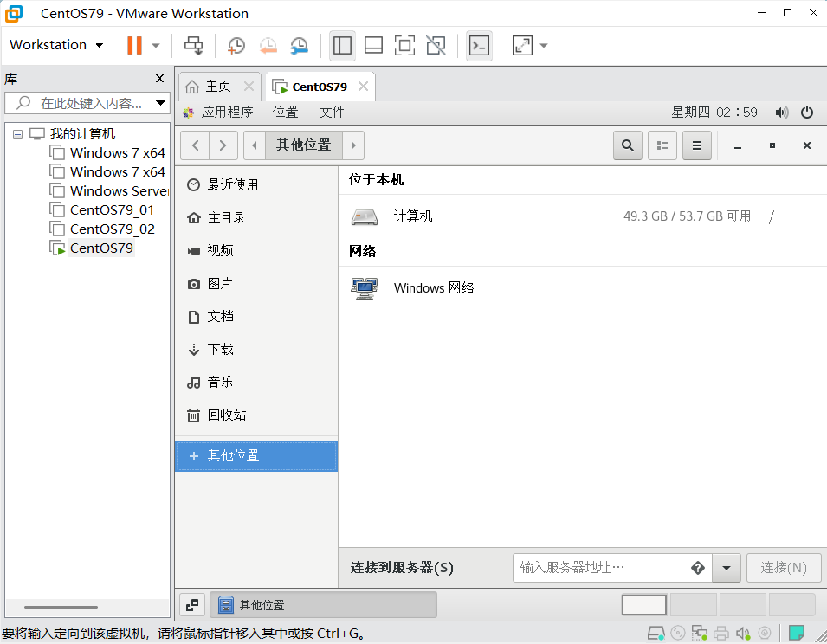Open the file manager search
The image size is (827, 644).
point(628,145)
